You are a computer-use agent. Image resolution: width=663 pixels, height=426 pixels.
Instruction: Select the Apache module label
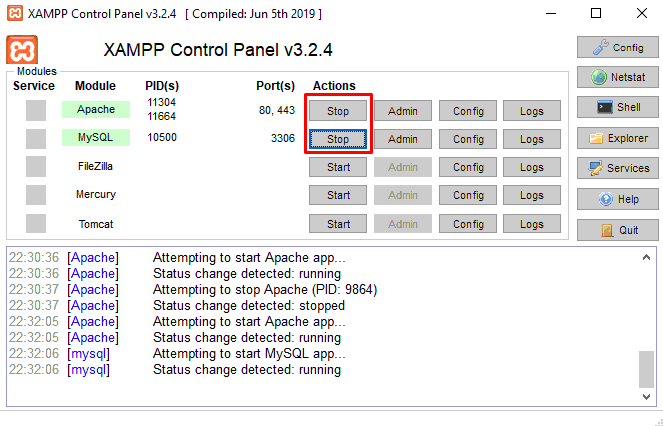96,109
